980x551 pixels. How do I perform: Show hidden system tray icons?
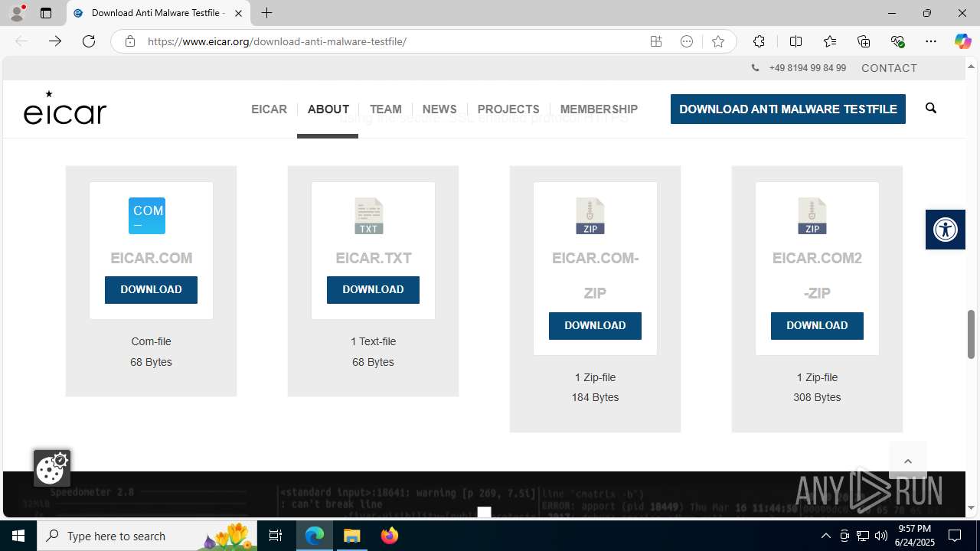[x=825, y=536]
